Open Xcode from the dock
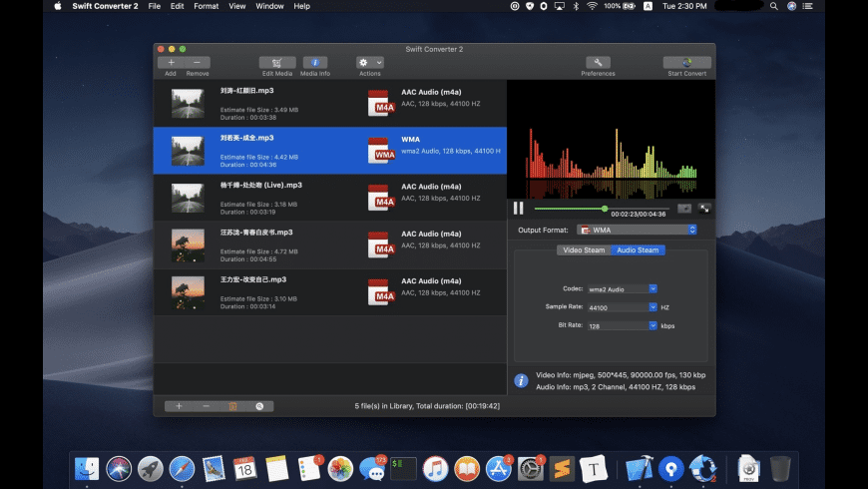Viewport: 868px width, 489px height. pos(640,469)
